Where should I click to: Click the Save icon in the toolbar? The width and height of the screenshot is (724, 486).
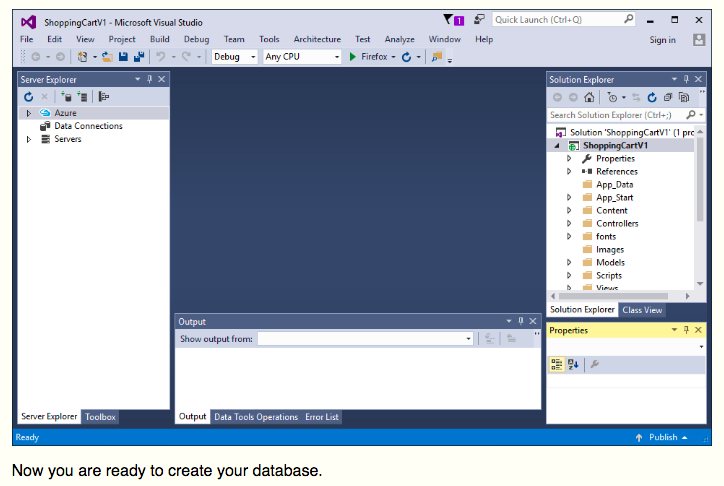coord(123,57)
